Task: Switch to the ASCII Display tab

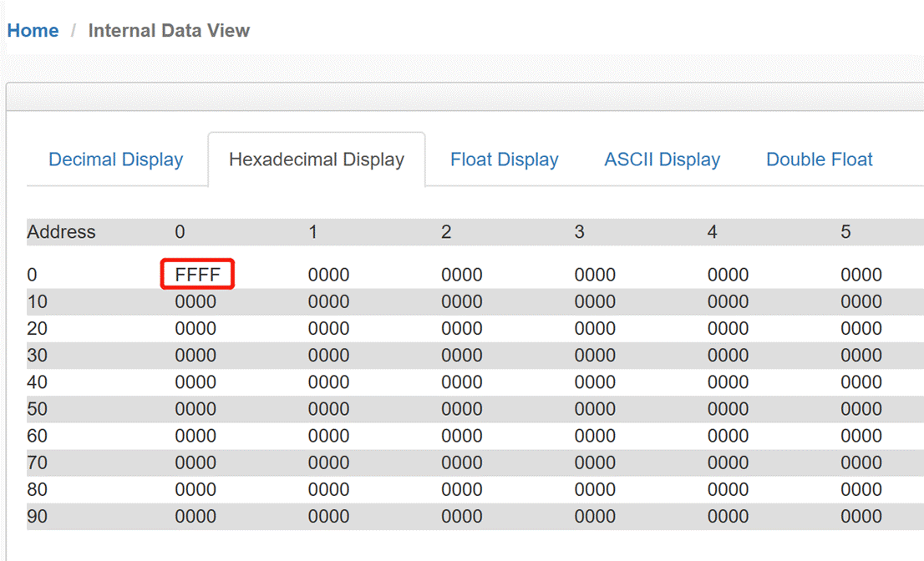Action: tap(663, 159)
